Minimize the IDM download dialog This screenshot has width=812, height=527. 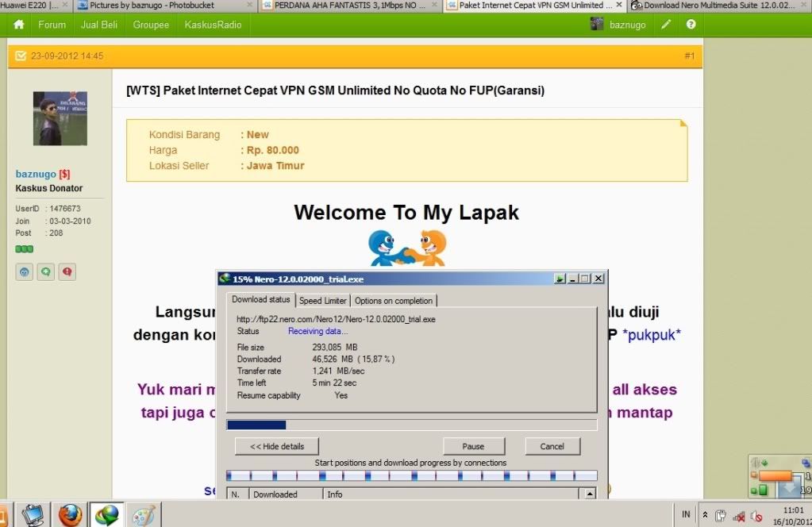(x=573, y=279)
